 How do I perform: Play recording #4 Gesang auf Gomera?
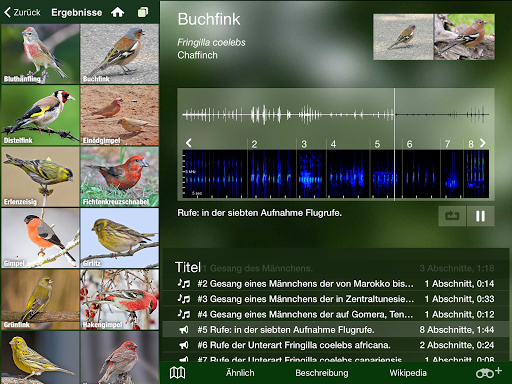(336, 314)
